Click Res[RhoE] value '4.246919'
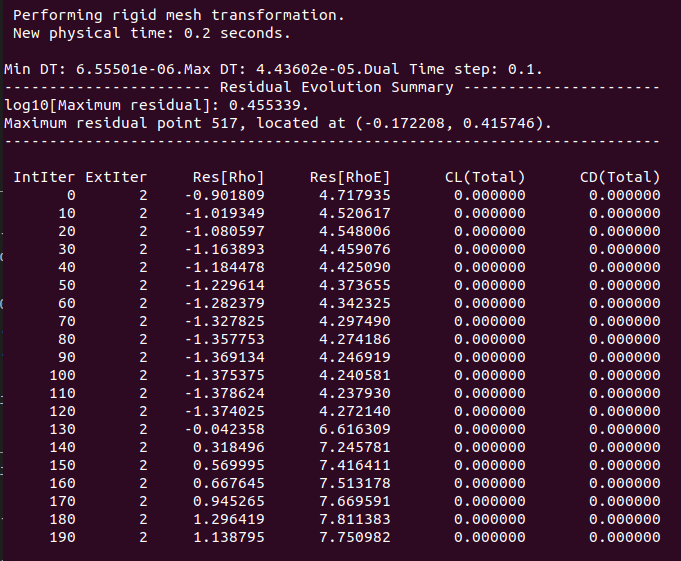The image size is (681, 561). [355, 357]
